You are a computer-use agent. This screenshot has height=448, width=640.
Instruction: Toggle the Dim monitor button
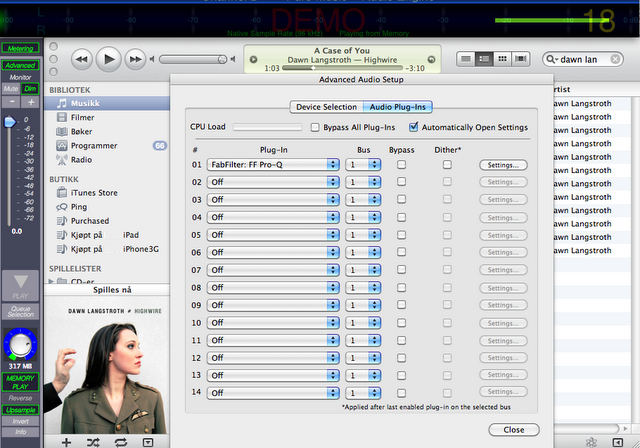(30, 89)
